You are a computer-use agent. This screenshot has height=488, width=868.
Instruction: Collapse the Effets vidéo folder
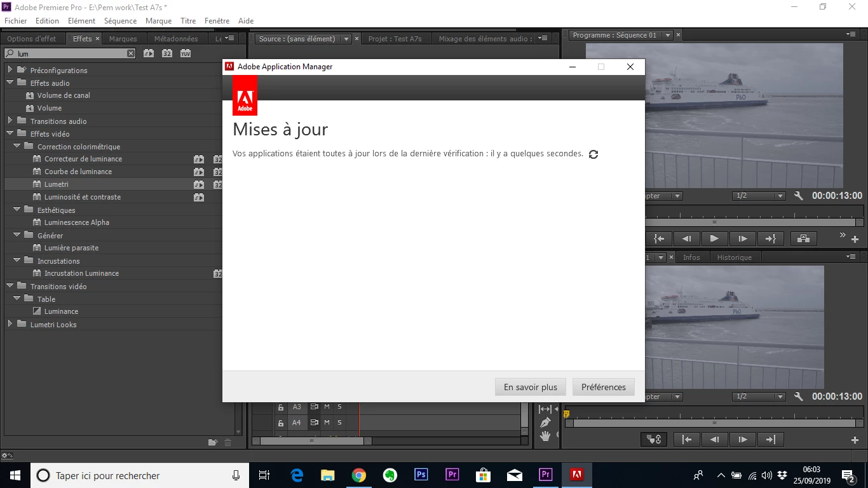[x=10, y=133]
